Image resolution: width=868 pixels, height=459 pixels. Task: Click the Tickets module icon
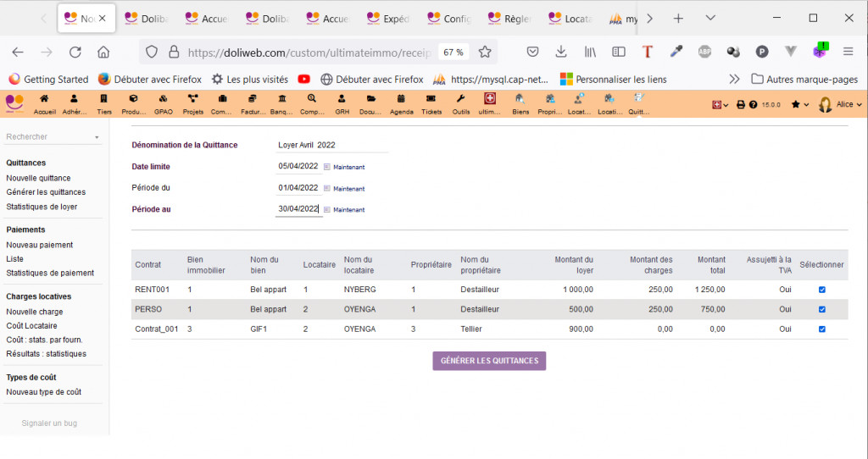[431, 100]
